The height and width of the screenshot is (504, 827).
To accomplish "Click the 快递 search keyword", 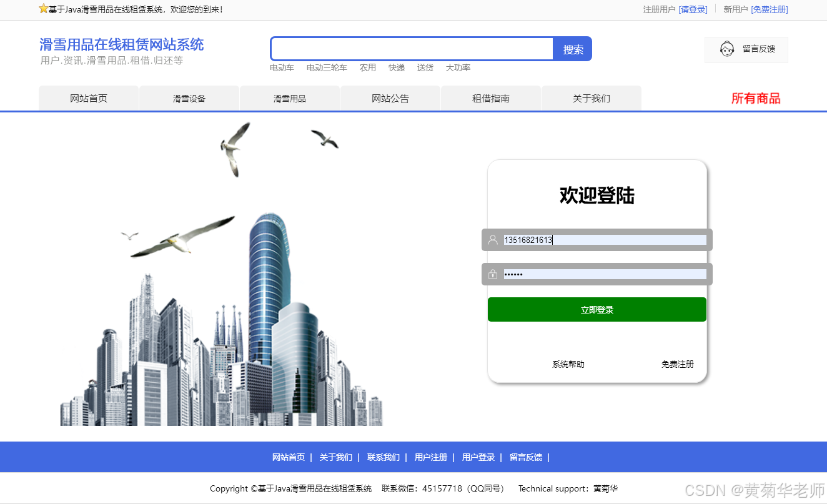I will 397,67.
